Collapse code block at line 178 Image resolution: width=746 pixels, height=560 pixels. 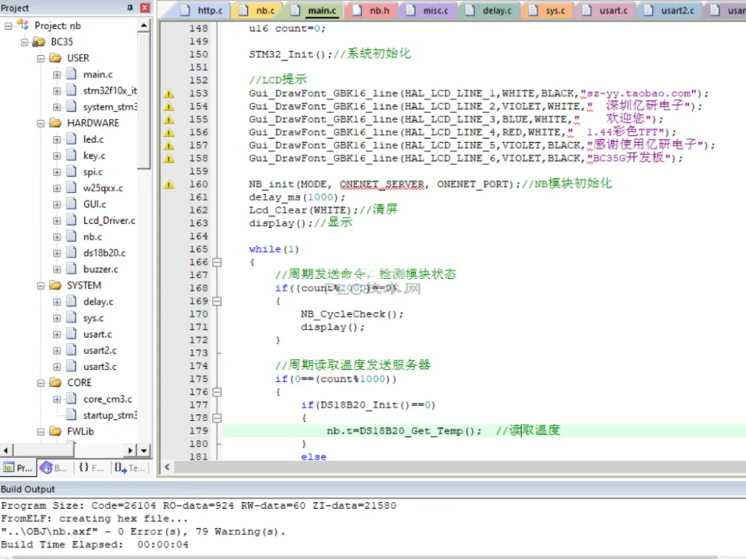click(217, 418)
